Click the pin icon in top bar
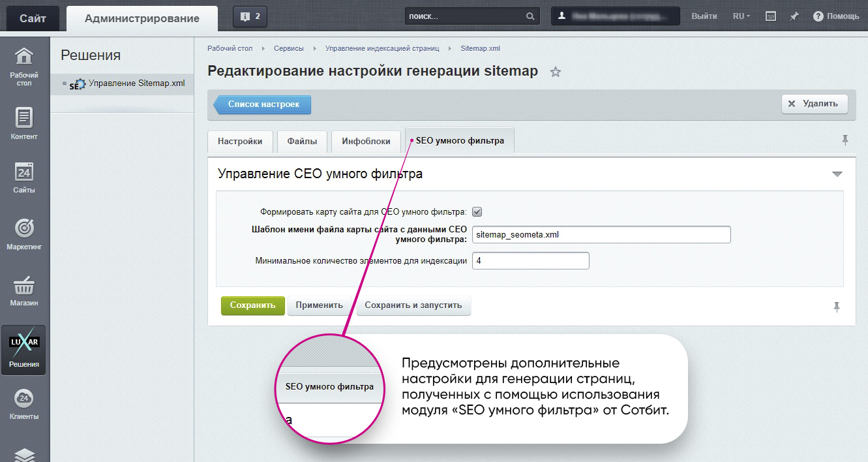Viewport: 868px width, 462px height. (x=794, y=16)
